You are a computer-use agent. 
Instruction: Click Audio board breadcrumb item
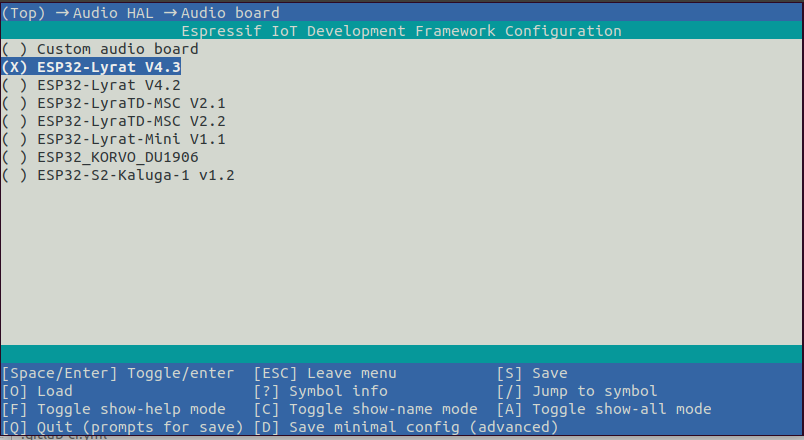(x=229, y=13)
